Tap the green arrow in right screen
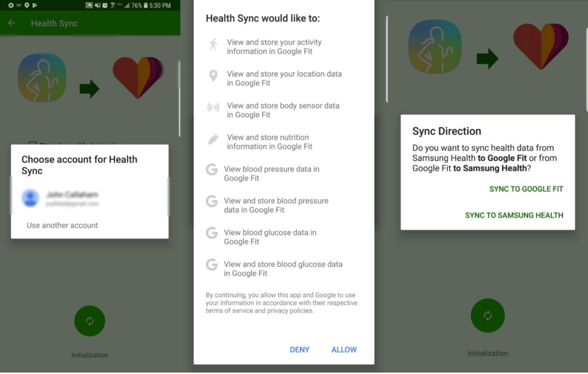Screen dimensions: 588x374 (x=488, y=59)
